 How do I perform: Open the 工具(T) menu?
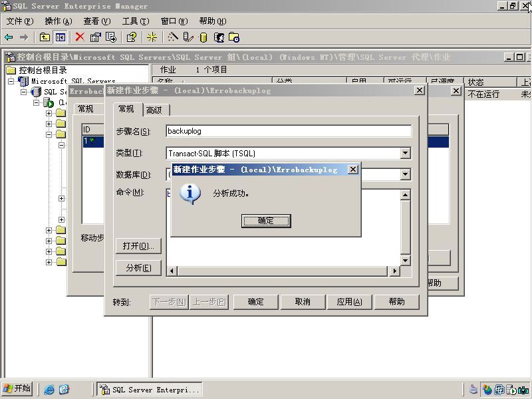tap(136, 21)
